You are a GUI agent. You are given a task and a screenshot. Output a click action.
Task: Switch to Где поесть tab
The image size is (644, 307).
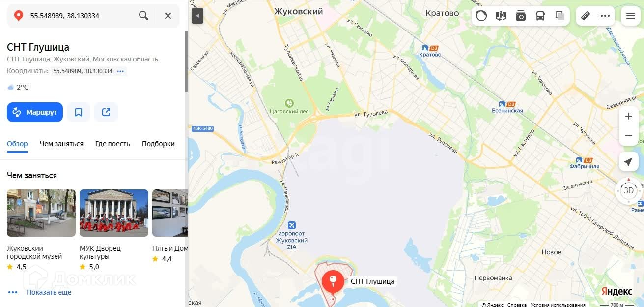pos(112,144)
